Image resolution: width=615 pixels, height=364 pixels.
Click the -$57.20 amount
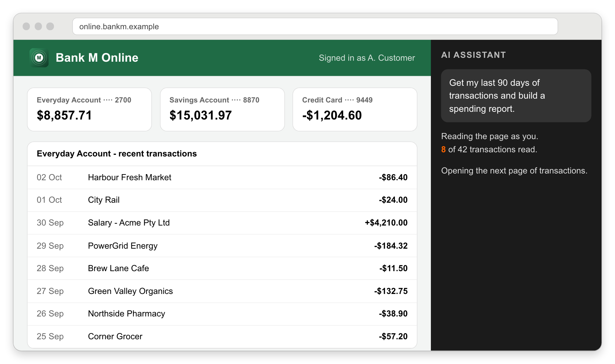pyautogui.click(x=393, y=336)
